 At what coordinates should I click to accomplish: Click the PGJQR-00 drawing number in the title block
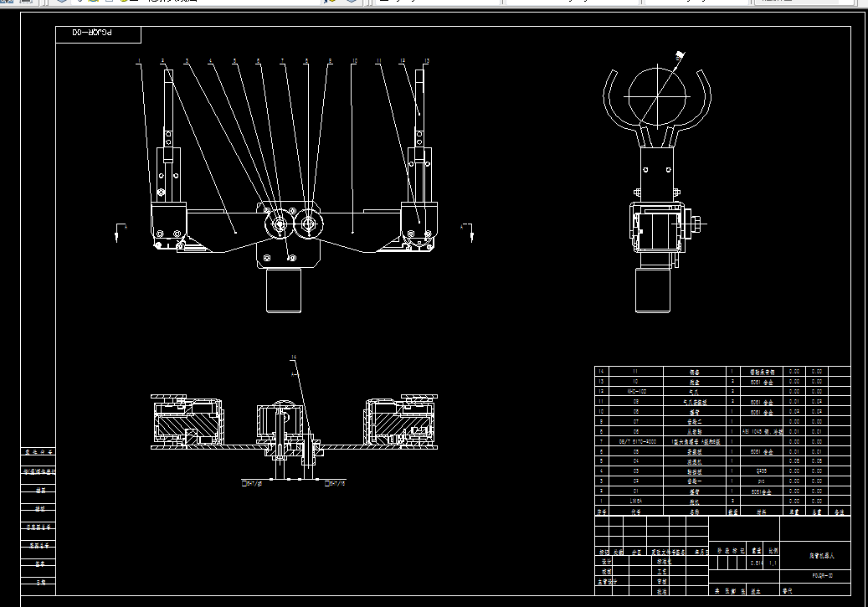point(822,576)
